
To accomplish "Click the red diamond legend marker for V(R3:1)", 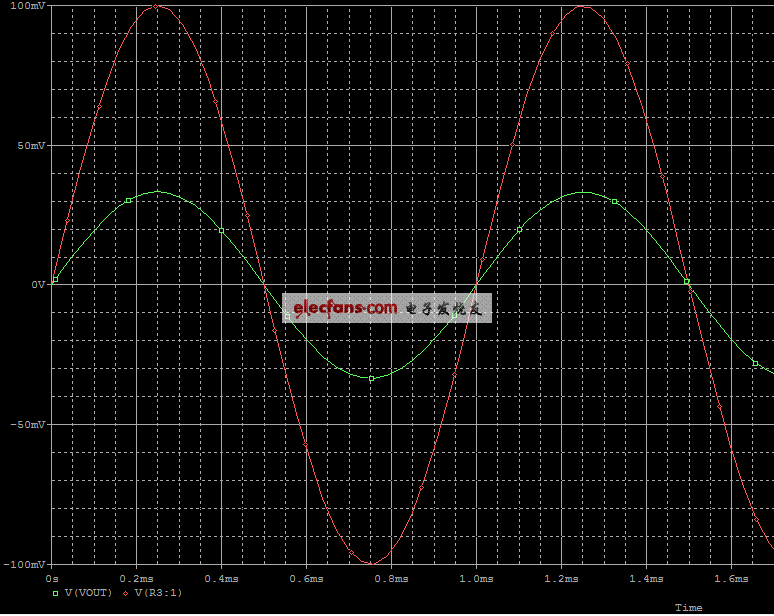I will (x=125, y=593).
